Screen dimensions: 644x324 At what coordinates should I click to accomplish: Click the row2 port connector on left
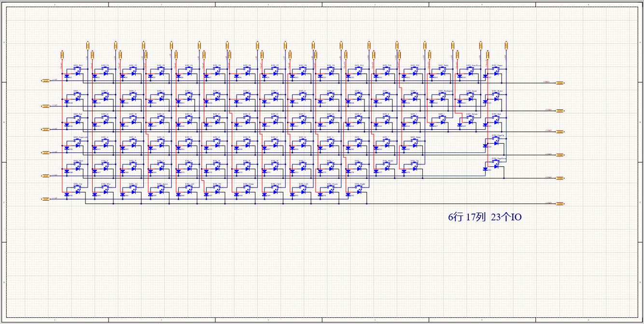[x=46, y=129]
